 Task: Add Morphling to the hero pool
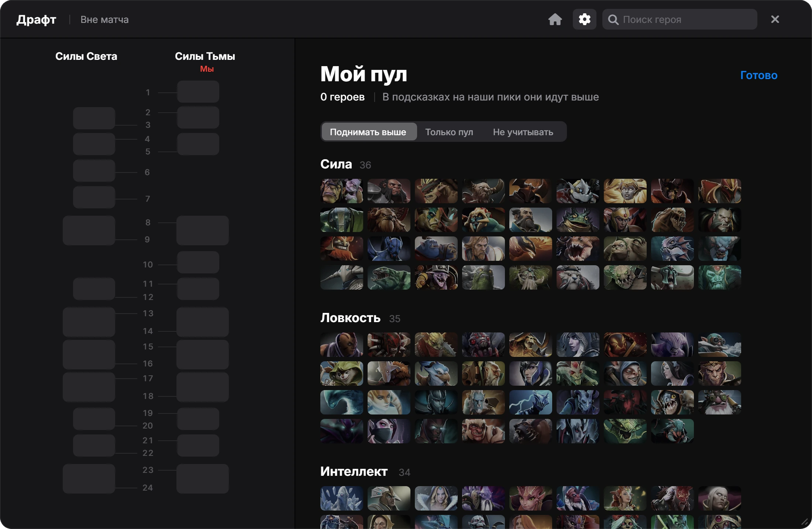click(x=341, y=402)
